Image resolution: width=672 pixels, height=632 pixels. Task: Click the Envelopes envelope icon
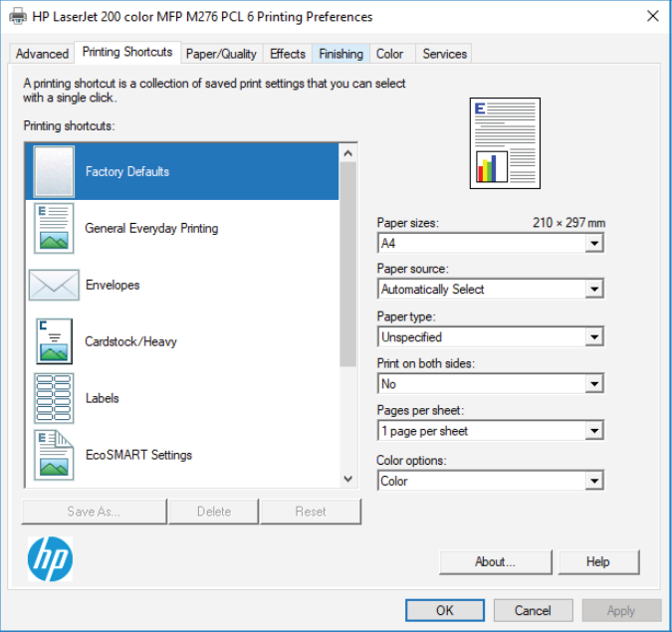pos(54,285)
